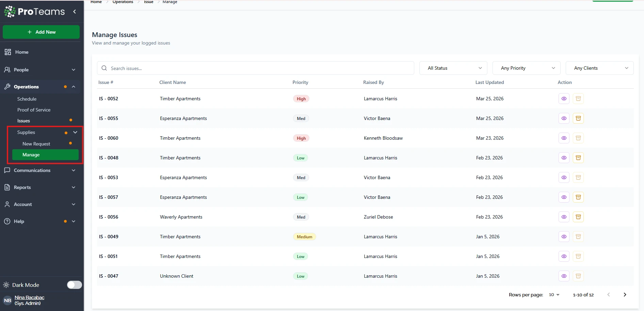Screen dimensions: 644x311
Task: Open the Any Clients filter dropdown
Action: [599, 68]
